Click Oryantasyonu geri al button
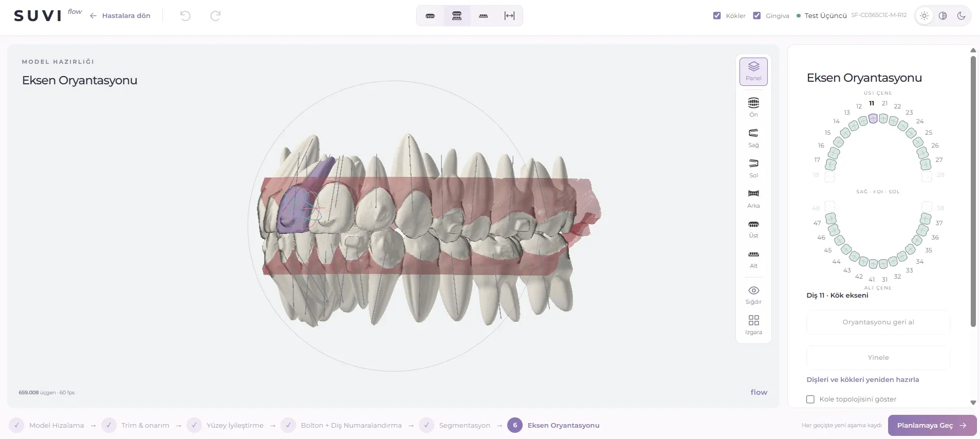980x439 pixels. click(878, 322)
